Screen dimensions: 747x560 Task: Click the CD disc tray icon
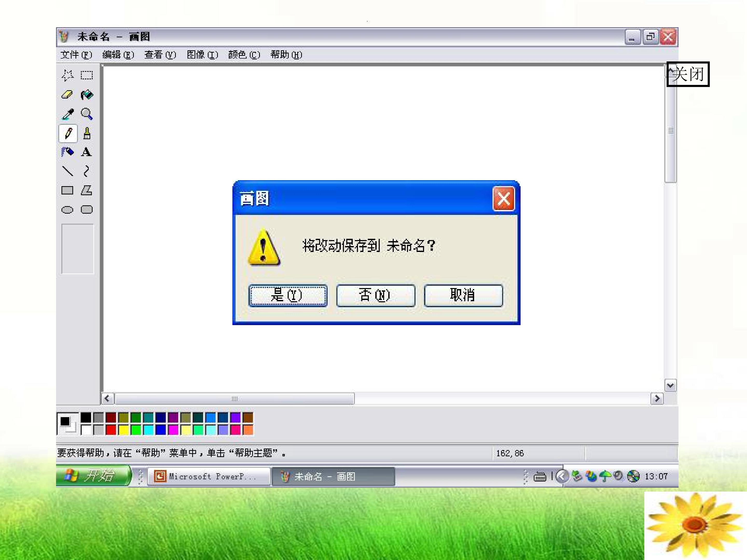(633, 476)
